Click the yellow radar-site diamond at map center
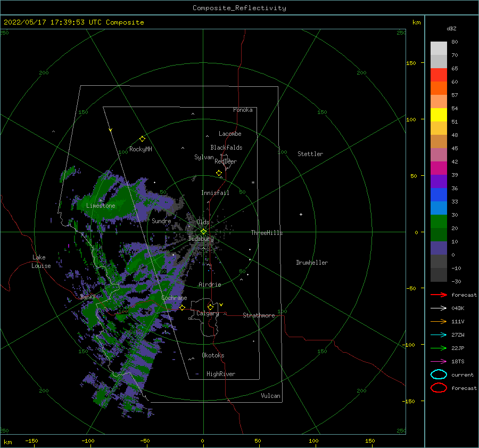 (x=203, y=232)
